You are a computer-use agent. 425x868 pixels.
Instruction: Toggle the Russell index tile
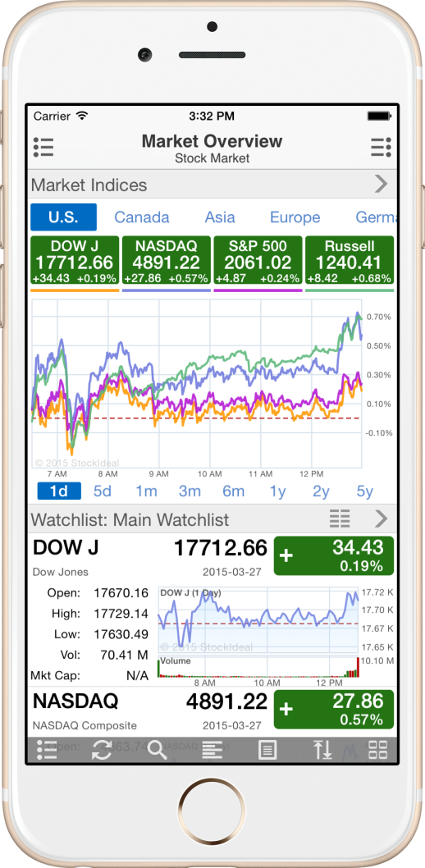pos(350,260)
